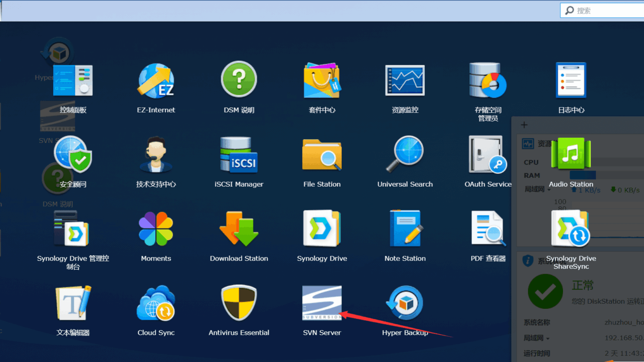Start the EZ-Internet wizard
The width and height of the screenshot is (644, 362).
[x=156, y=81]
